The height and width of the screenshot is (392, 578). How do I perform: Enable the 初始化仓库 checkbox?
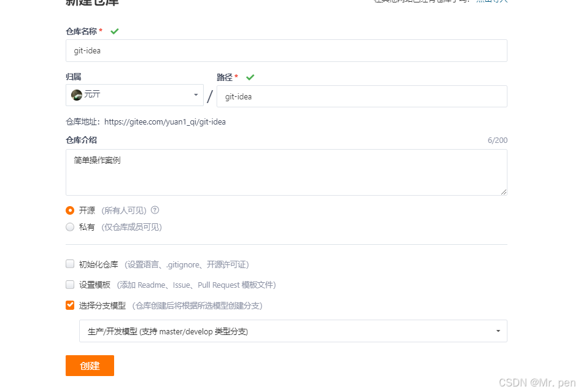pos(70,264)
